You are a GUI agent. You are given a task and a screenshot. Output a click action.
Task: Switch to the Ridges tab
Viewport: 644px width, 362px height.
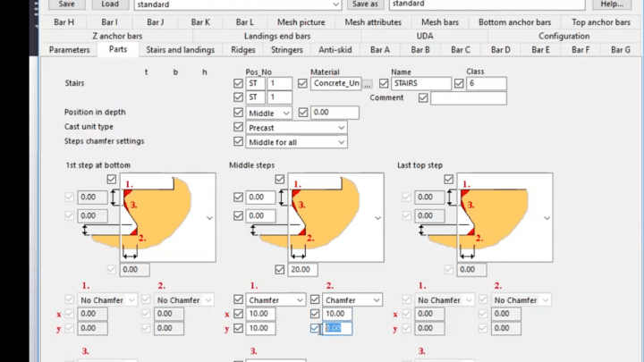(242, 50)
